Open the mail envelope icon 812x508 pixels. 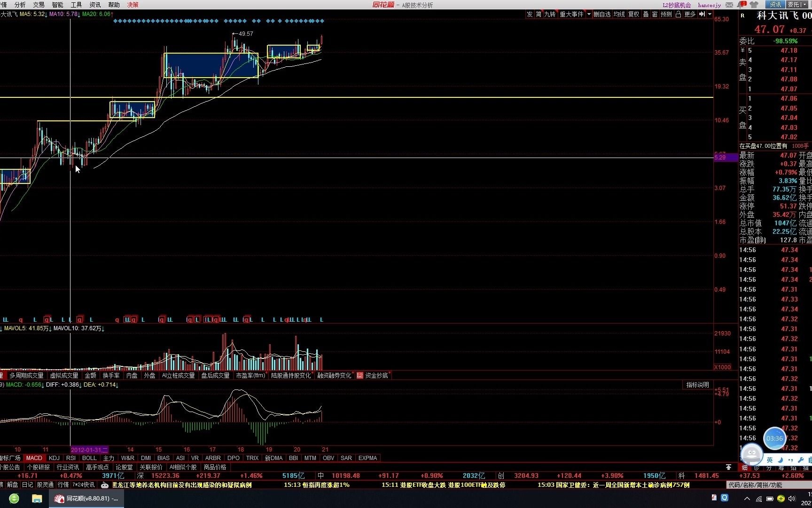[729, 5]
